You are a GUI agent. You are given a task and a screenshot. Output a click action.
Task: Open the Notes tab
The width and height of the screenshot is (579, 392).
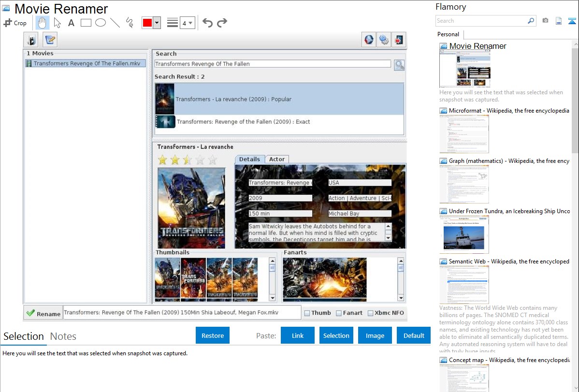[x=63, y=336]
